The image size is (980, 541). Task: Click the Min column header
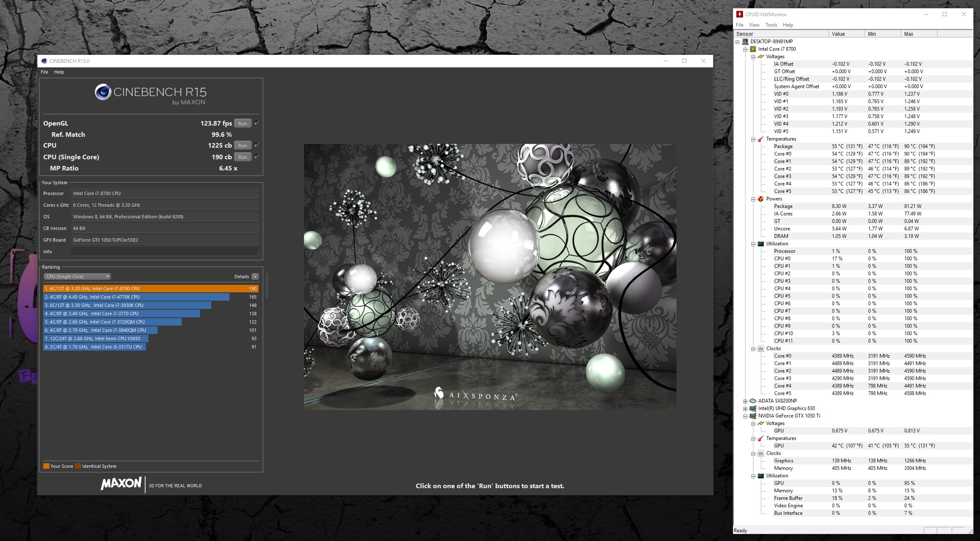[x=883, y=34]
